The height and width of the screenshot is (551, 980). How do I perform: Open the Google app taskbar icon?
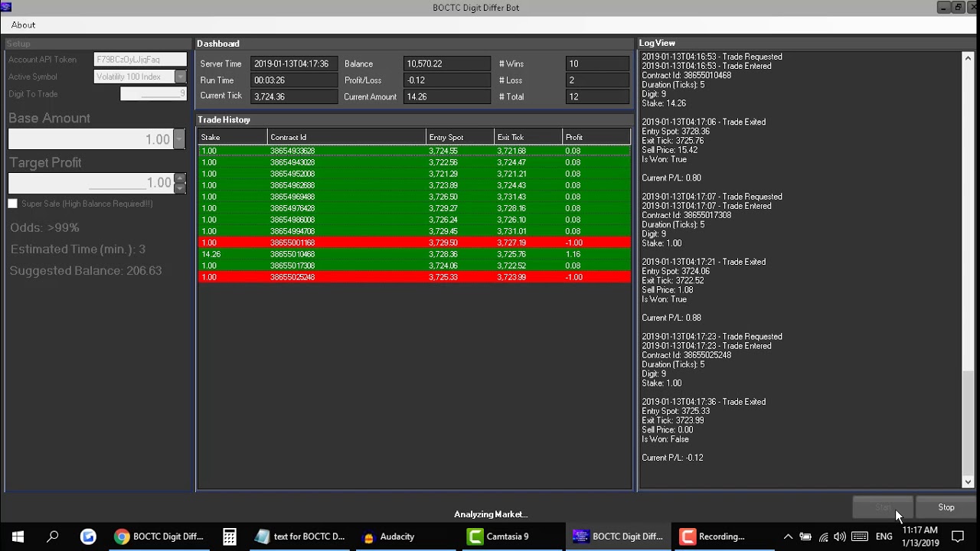point(88,536)
